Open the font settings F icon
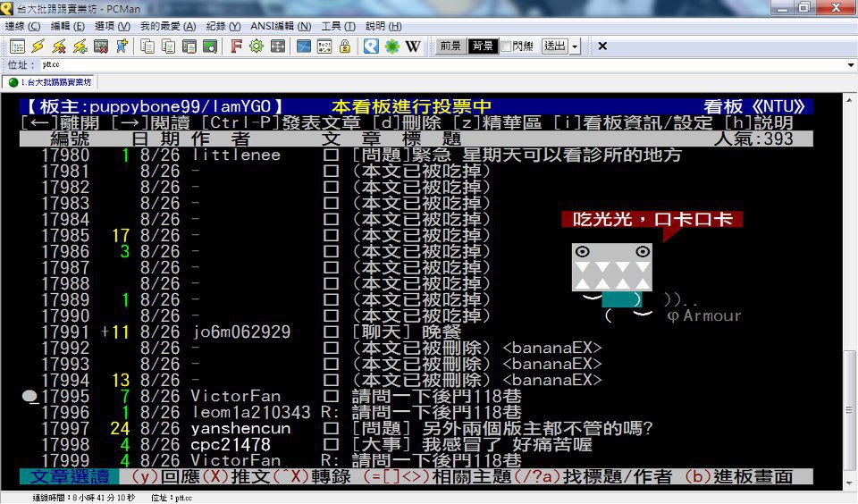858x504 pixels. click(x=236, y=46)
